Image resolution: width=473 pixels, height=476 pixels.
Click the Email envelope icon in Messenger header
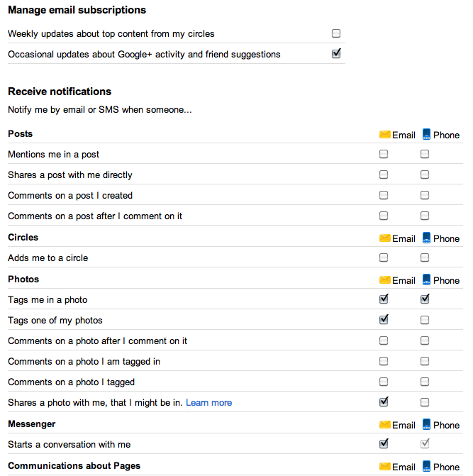384,424
